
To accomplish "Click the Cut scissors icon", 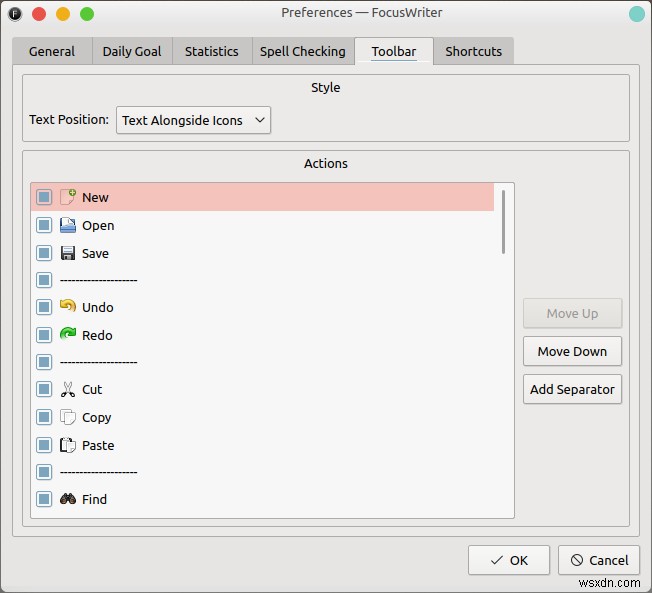I will click(68, 389).
